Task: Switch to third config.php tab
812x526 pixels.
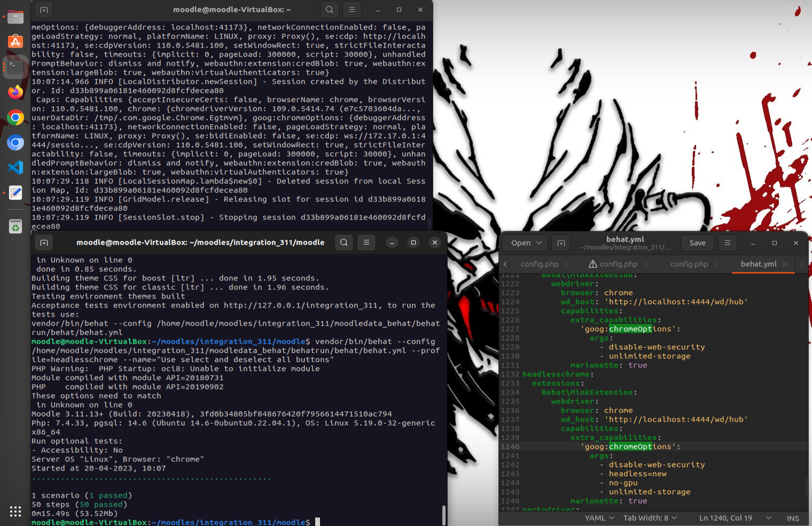Action: coord(689,264)
